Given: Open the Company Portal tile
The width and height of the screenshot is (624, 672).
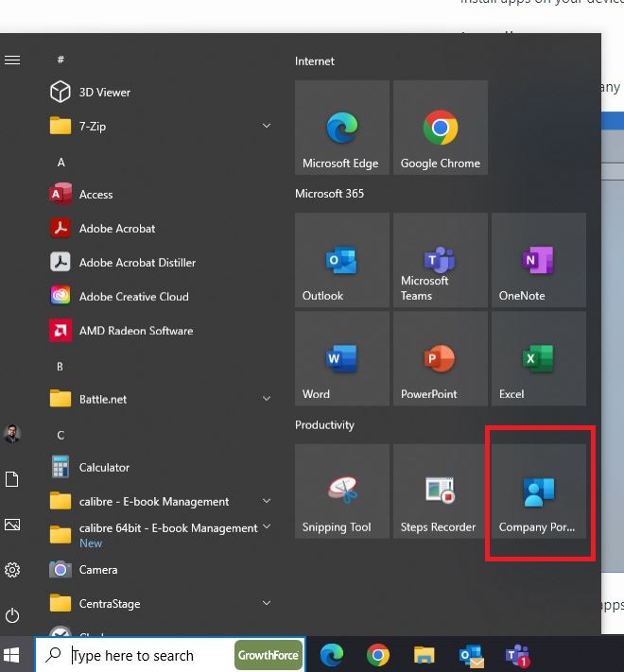Looking at the screenshot, I should [x=539, y=491].
